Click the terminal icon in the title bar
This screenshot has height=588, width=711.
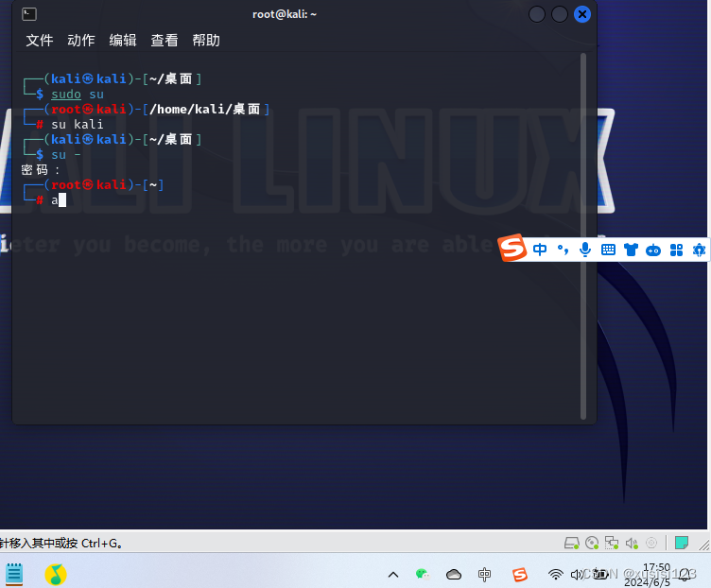tap(29, 14)
